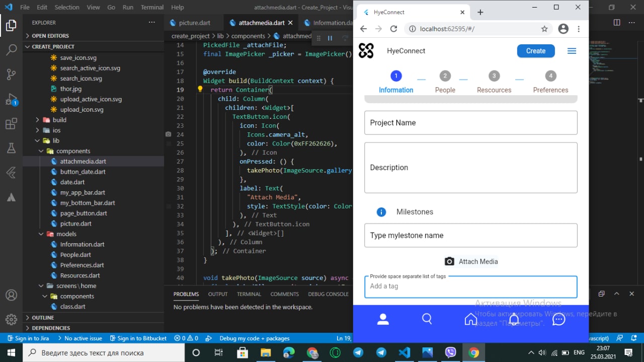The height and width of the screenshot is (362, 644).
Task: Click the HyeConnect logo icon
Action: pyautogui.click(x=366, y=51)
